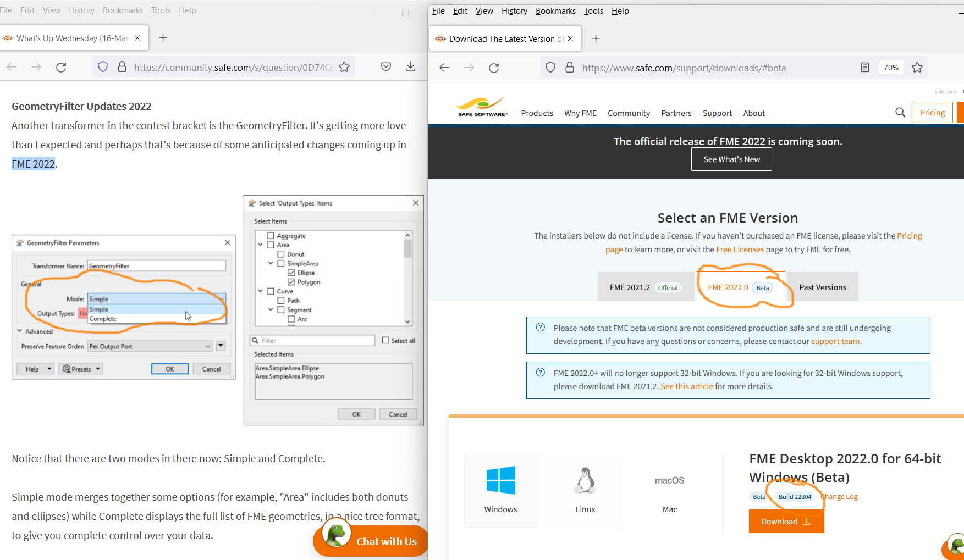Viewport: 964px width, 560px height.
Task: Select the FME 2022.0 Beta tab
Action: pyautogui.click(x=740, y=287)
